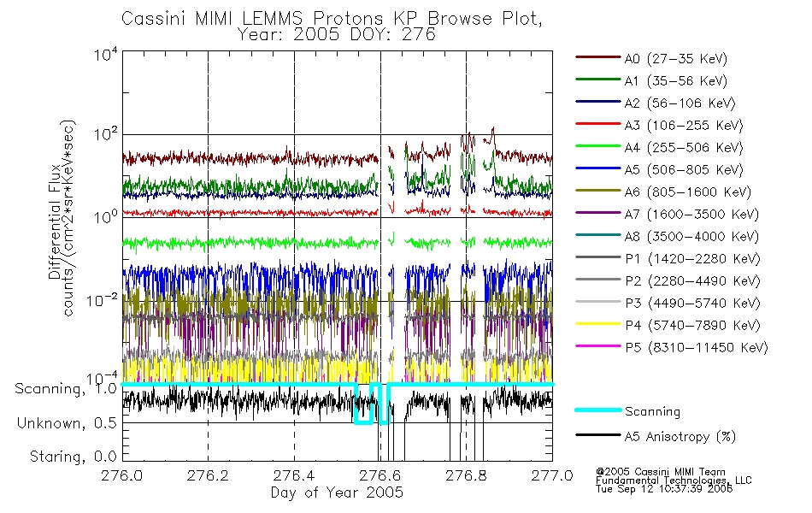The image size is (812, 513).
Task: Click the A5 Anisotropy (%) legend label
Action: point(680,437)
